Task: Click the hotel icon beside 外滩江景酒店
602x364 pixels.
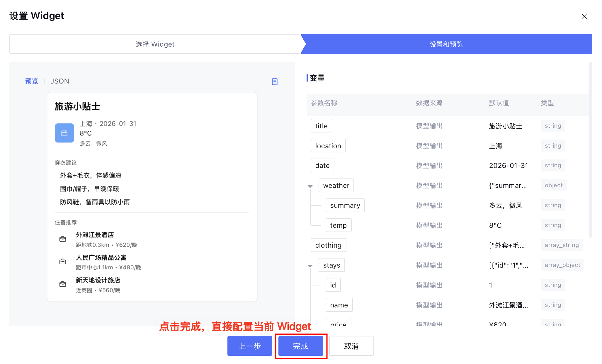Action: (x=63, y=239)
